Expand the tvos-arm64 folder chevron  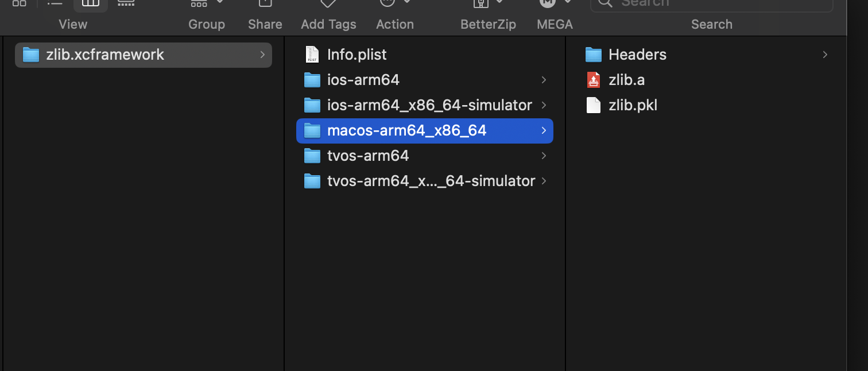click(543, 156)
